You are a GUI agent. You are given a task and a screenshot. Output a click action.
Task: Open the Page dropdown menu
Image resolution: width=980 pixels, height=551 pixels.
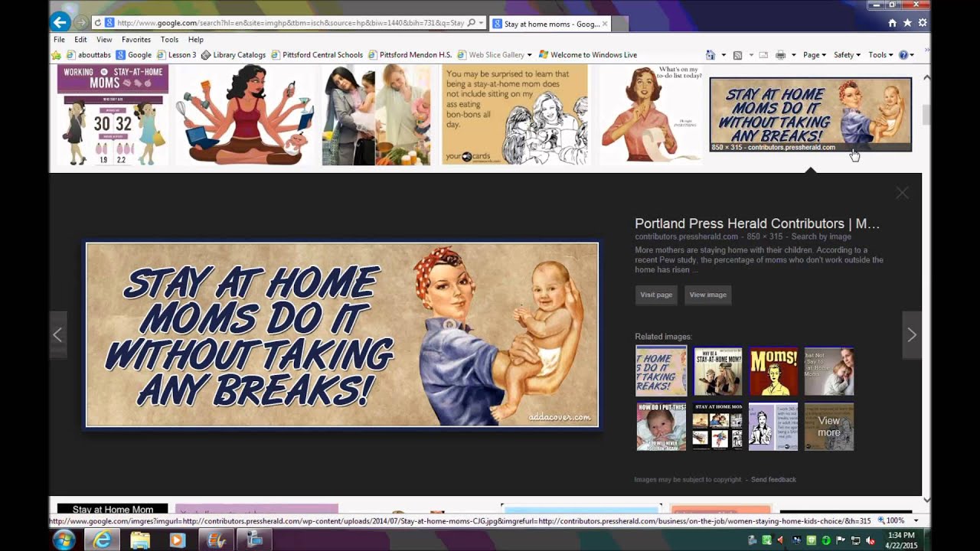pos(814,55)
